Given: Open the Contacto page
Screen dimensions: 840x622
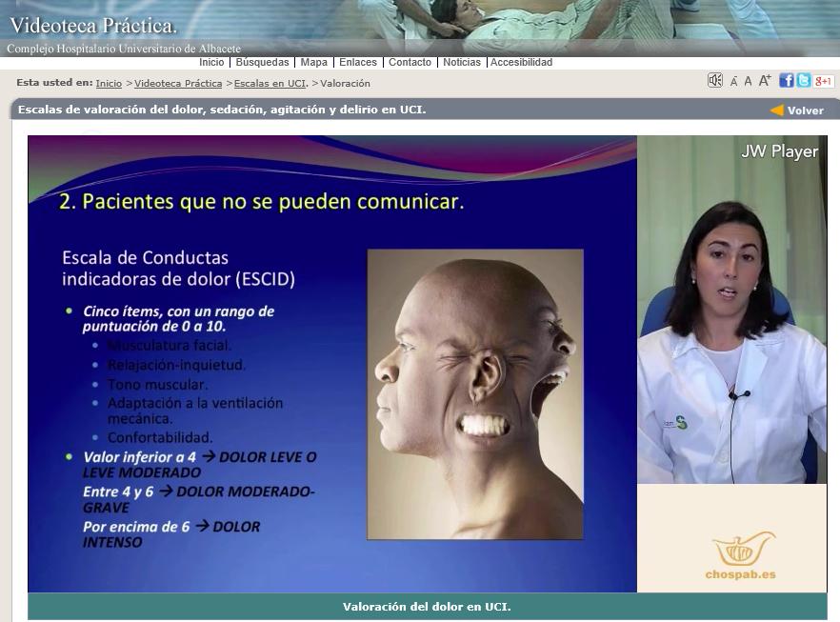Looking at the screenshot, I should (410, 63).
